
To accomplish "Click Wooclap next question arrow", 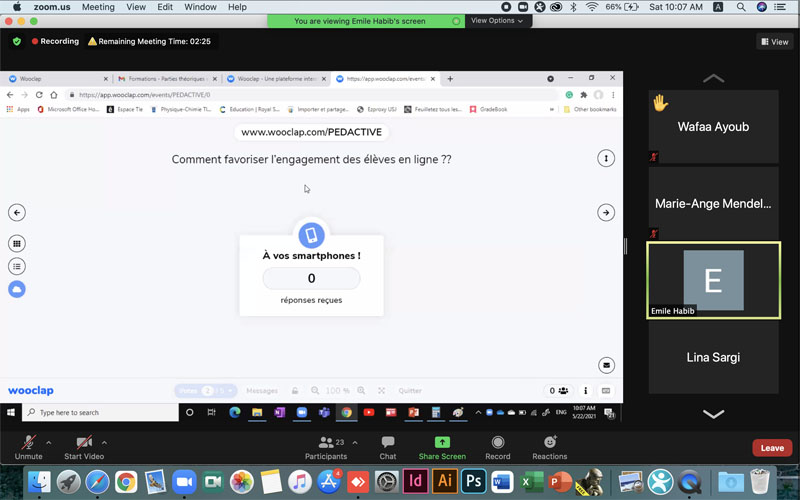I will (x=606, y=213).
